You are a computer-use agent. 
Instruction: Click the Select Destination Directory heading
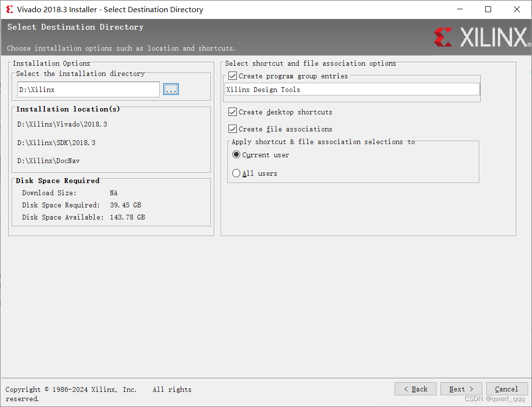point(76,27)
